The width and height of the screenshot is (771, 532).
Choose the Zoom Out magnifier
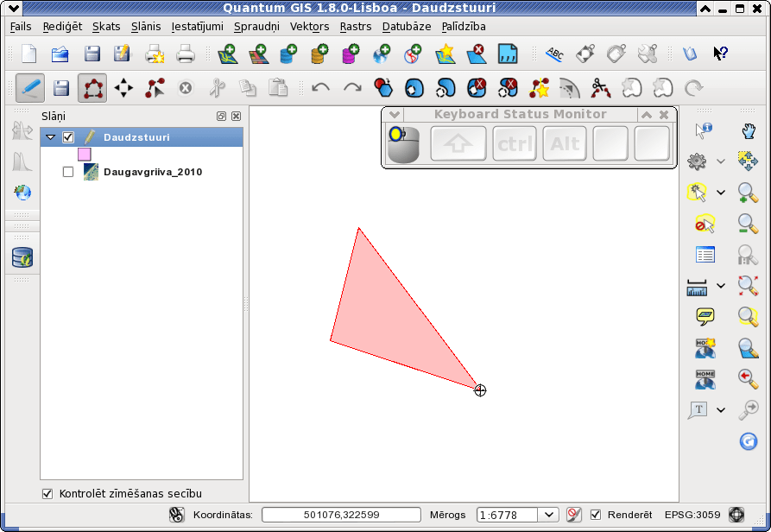click(x=748, y=224)
